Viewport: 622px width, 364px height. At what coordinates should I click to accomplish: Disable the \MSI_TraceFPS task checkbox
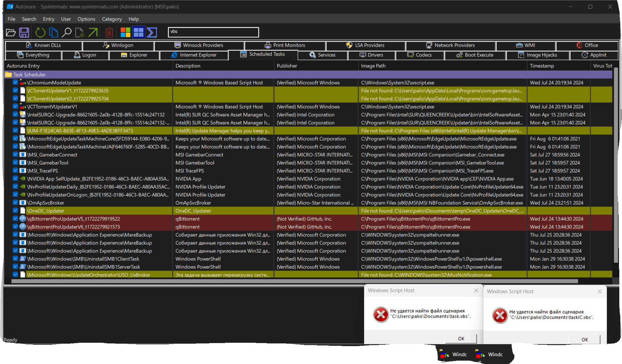[x=16, y=170]
